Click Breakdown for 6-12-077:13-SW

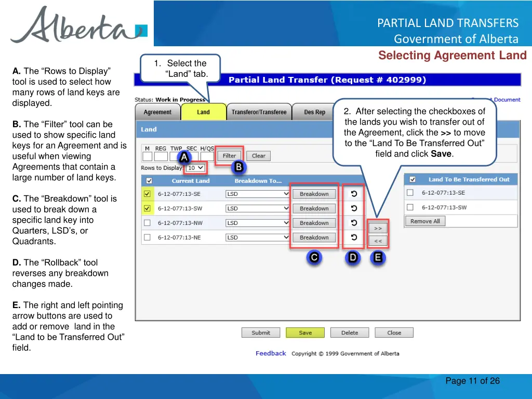tap(314, 208)
